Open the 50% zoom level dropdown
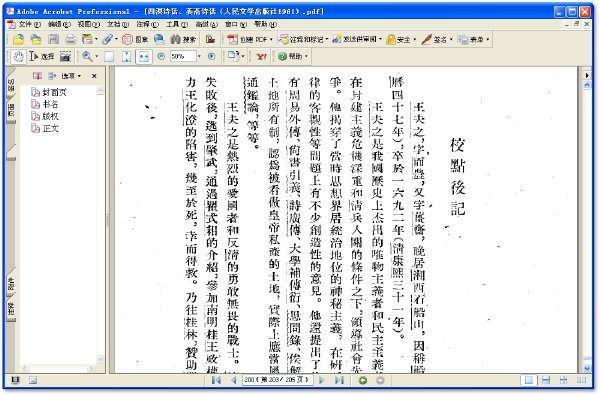This screenshot has height=395, width=600. point(199,57)
